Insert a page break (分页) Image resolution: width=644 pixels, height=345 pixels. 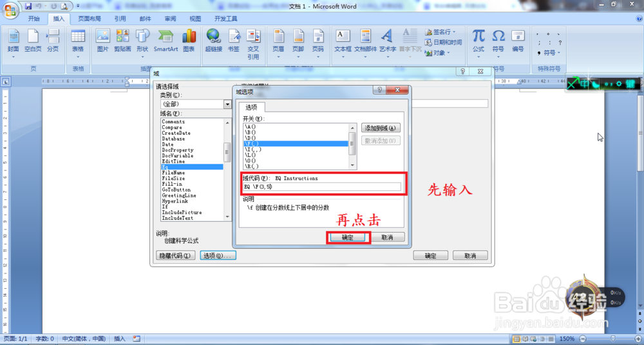click(x=53, y=41)
